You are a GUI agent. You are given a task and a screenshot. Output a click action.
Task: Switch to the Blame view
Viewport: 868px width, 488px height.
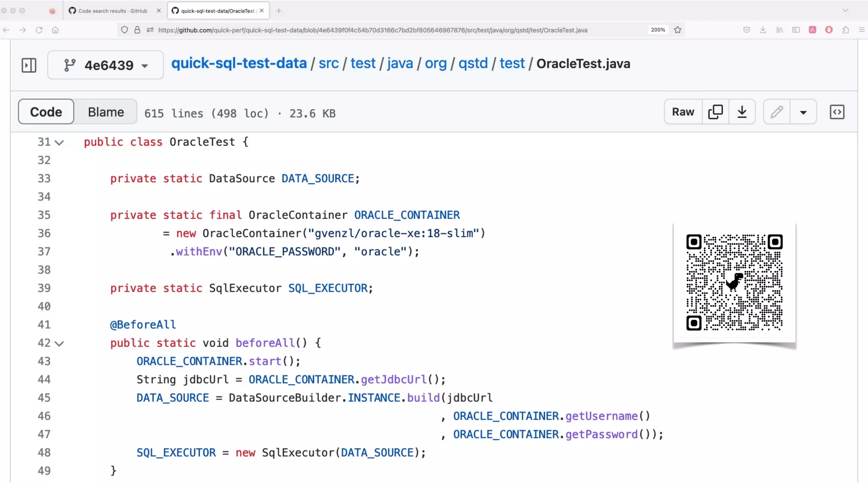tap(106, 112)
